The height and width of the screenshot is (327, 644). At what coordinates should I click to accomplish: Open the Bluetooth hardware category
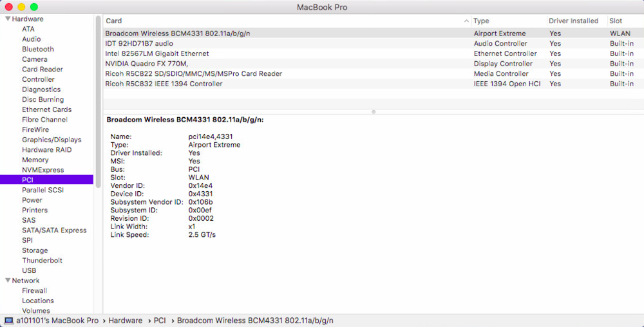tap(38, 49)
